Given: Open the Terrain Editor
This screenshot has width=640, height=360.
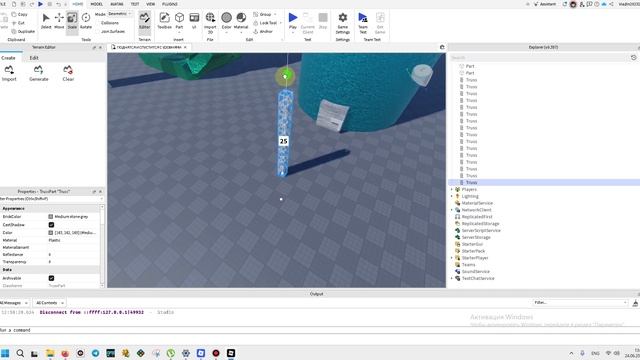Looking at the screenshot, I should pyautogui.click(x=144, y=21).
